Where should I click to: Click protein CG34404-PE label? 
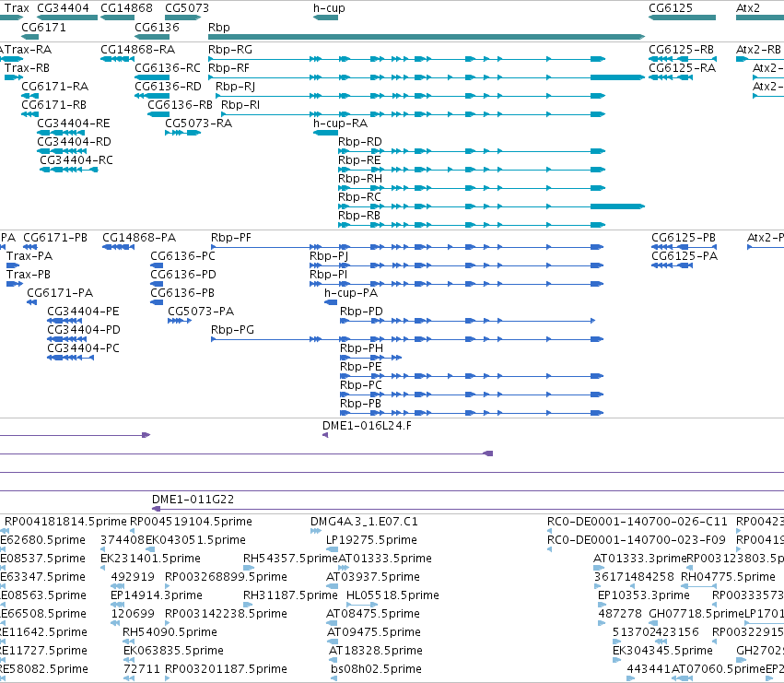pos(83,312)
